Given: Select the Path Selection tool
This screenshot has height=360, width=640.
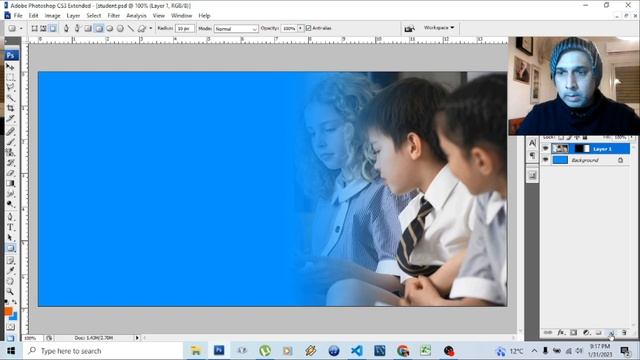Looking at the screenshot, I should (x=10, y=238).
